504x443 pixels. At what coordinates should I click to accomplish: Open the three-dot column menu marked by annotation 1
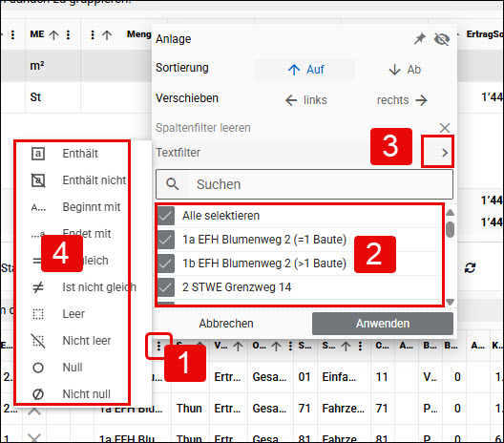(x=158, y=346)
